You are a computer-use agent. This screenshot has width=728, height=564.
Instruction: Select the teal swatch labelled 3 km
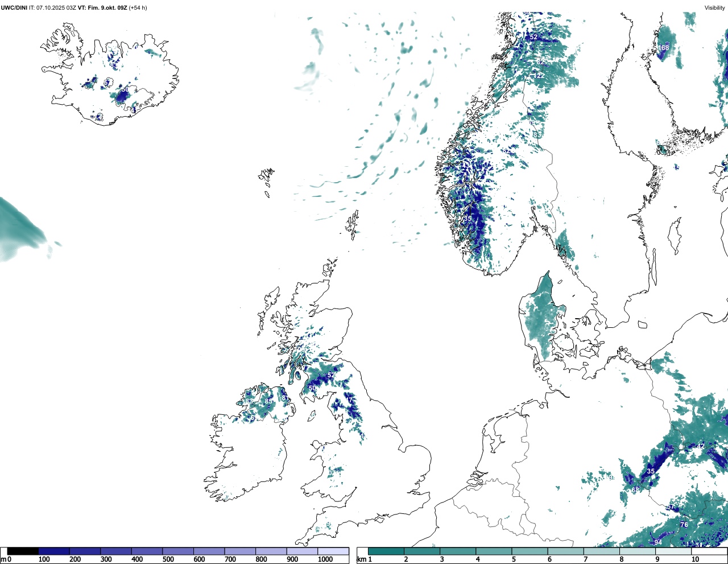[x=458, y=551]
